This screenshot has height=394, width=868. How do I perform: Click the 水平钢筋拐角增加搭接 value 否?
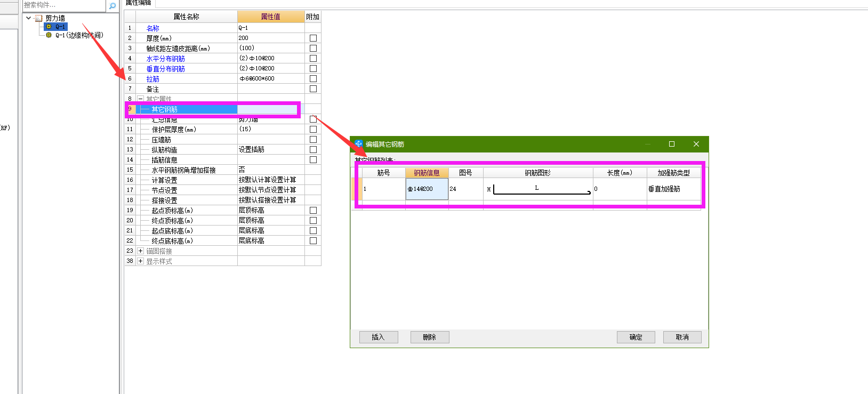(271, 170)
